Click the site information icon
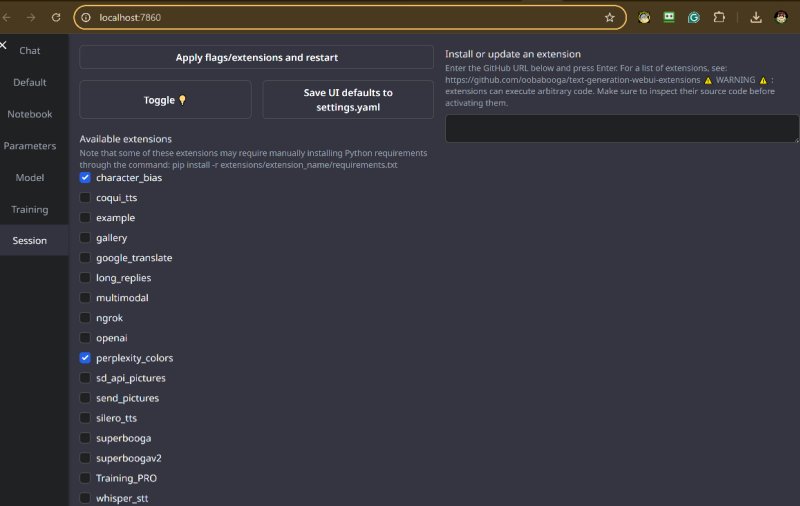Image resolution: width=800 pixels, height=506 pixels. (x=87, y=17)
